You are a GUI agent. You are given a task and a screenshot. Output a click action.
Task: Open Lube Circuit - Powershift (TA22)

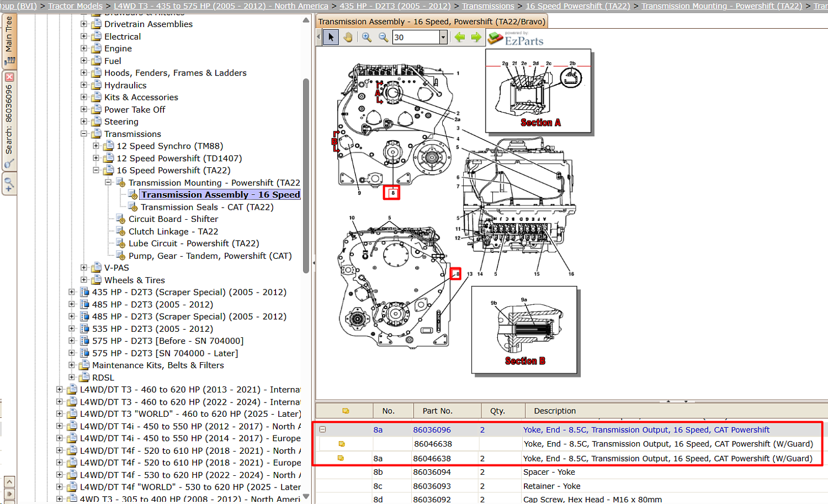[194, 243]
